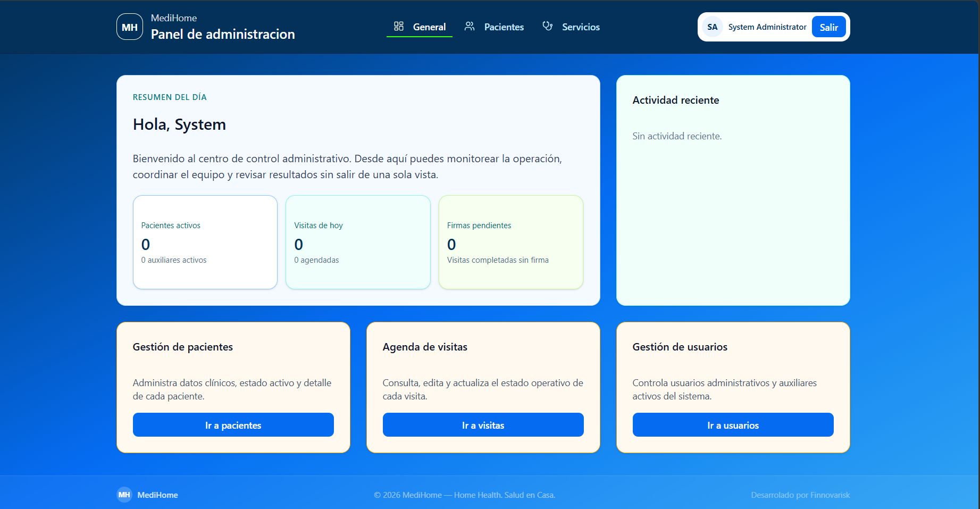Click the Pacientes people icon
Viewport: 980px width, 509px height.
click(470, 26)
